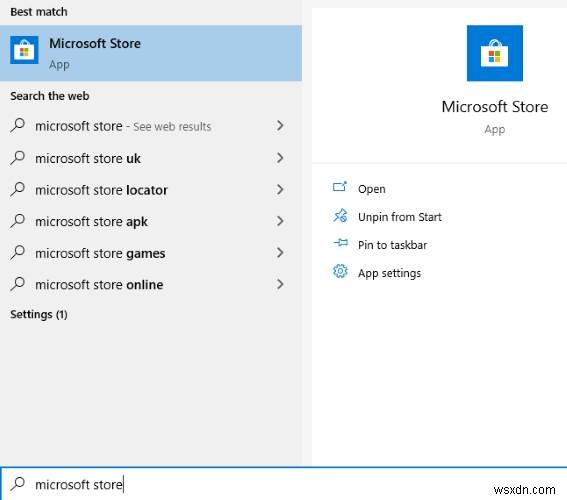Click magnifier icon beside "microsoft store games"
This screenshot has height=500, width=567.
tap(17, 252)
